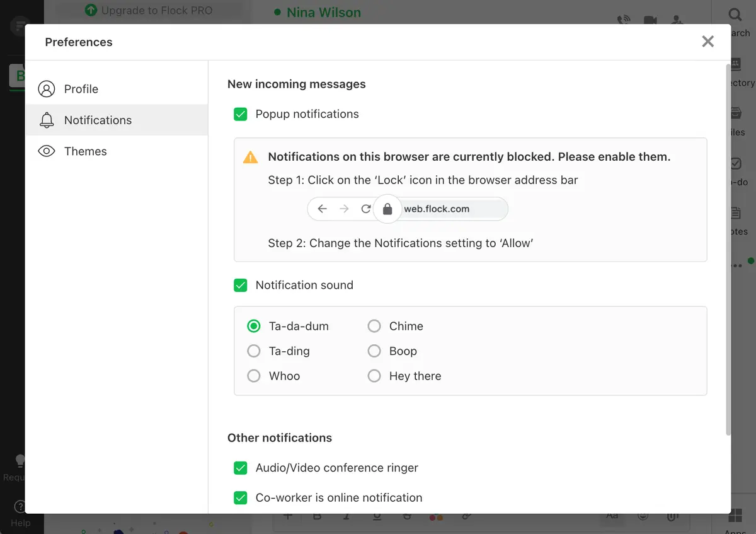756x534 pixels.
Task: Open the Profile preferences section
Action: point(81,89)
